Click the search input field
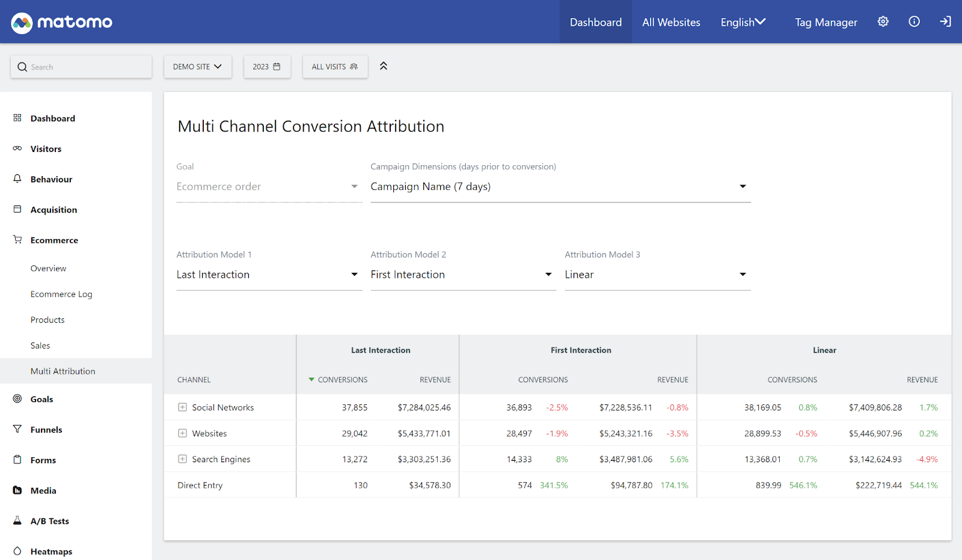 pos(81,67)
